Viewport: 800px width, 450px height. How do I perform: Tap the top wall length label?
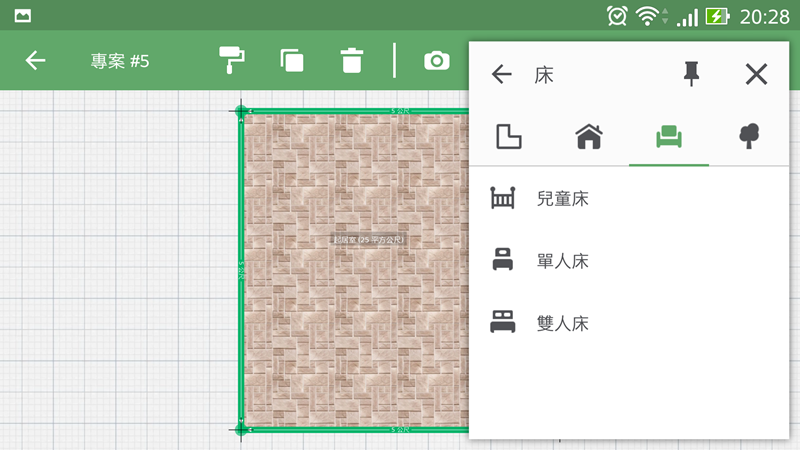point(400,111)
